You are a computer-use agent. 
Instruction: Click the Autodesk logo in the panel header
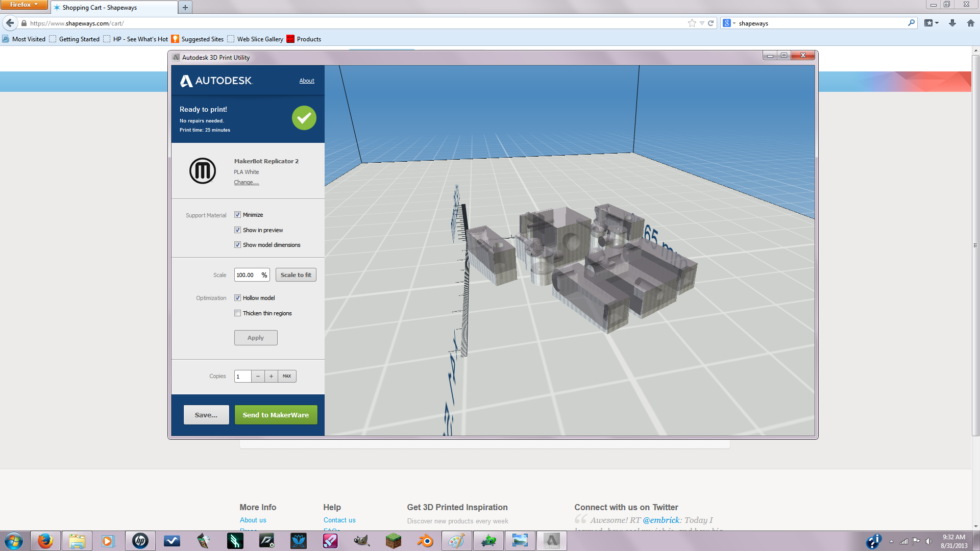pyautogui.click(x=216, y=81)
